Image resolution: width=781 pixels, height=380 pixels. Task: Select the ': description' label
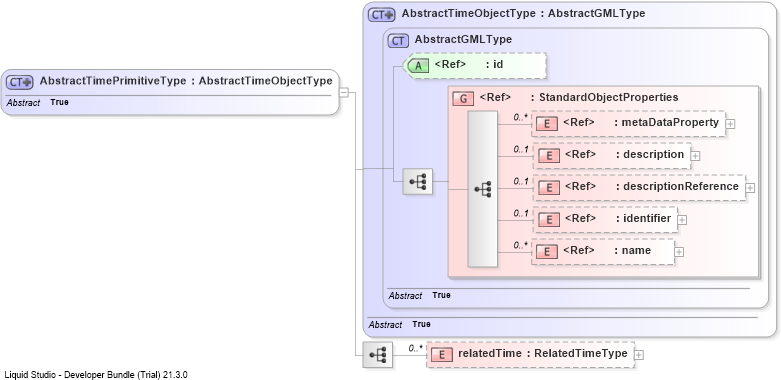click(x=650, y=154)
